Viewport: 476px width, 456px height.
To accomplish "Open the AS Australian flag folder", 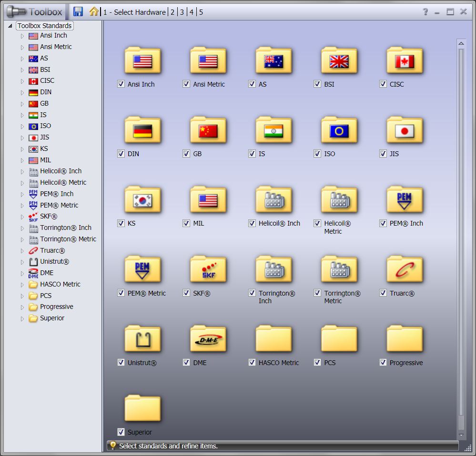I will (273, 60).
